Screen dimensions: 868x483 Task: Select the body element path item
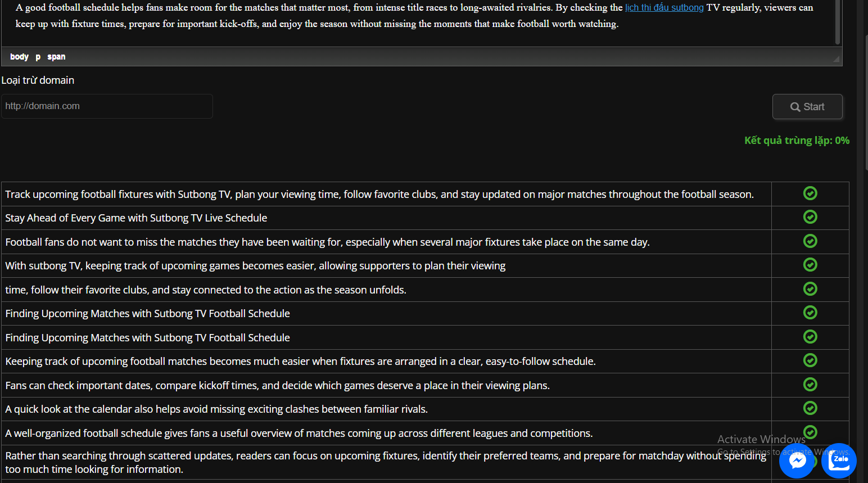click(19, 57)
